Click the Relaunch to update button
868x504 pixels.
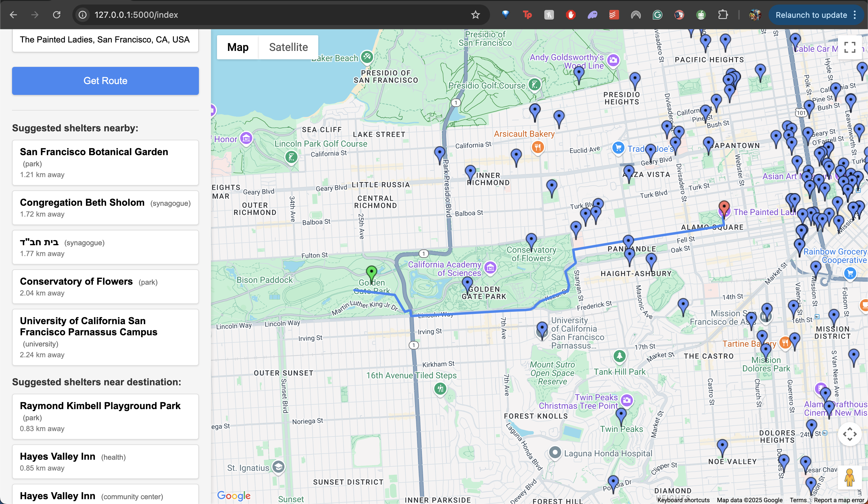(811, 15)
